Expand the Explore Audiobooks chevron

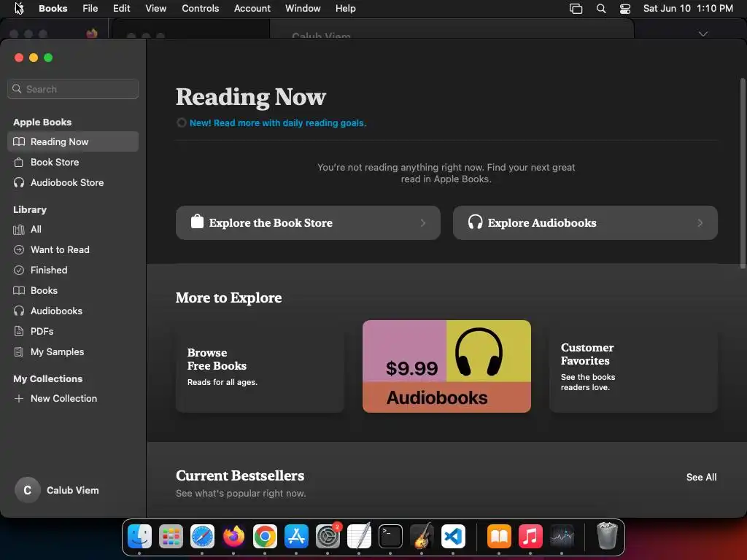click(700, 223)
